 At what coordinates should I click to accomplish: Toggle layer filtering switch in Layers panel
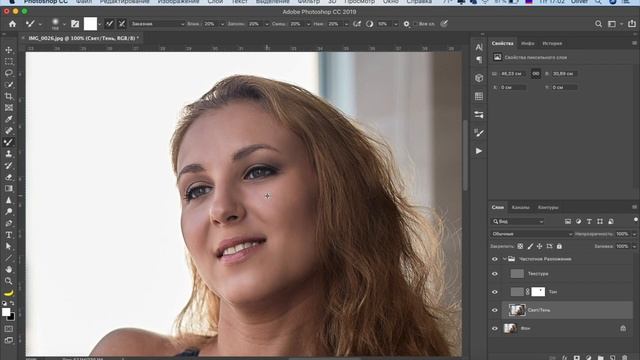(636, 220)
